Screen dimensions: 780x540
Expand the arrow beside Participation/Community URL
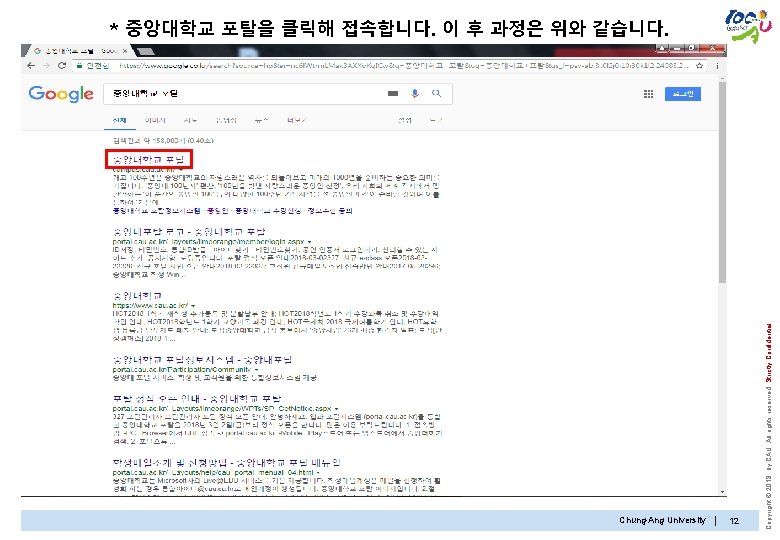[x=257, y=370]
